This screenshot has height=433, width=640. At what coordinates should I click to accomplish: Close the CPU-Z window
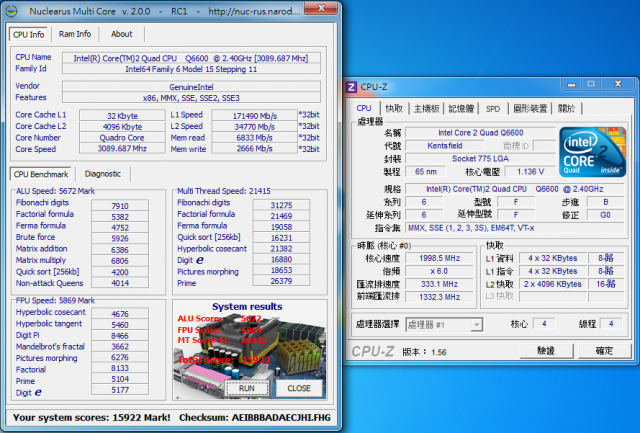point(618,84)
